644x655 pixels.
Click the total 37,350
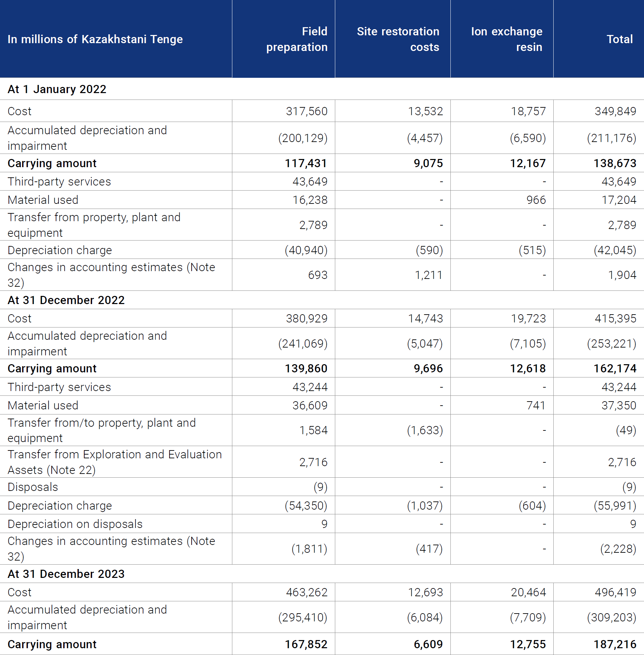[x=619, y=405]
